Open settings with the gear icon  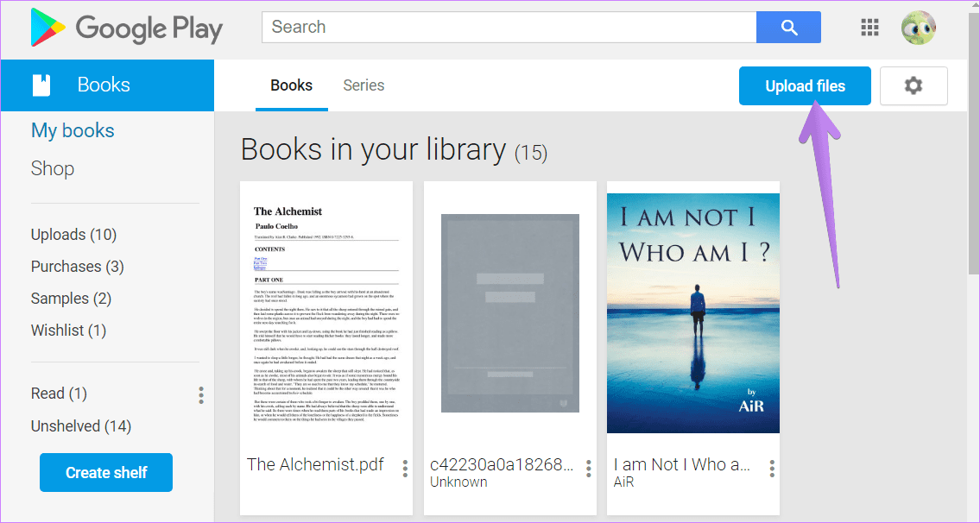click(x=914, y=85)
